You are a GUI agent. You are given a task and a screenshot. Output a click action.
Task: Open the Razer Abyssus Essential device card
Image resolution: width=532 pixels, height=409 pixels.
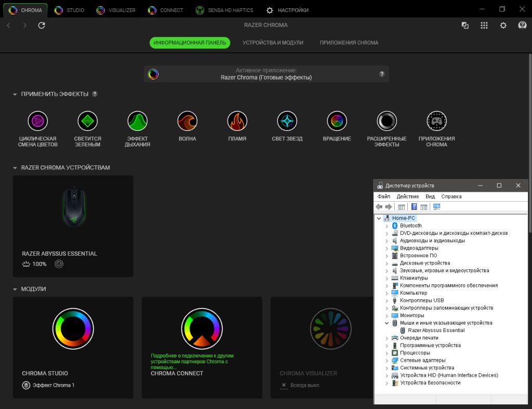coord(73,226)
